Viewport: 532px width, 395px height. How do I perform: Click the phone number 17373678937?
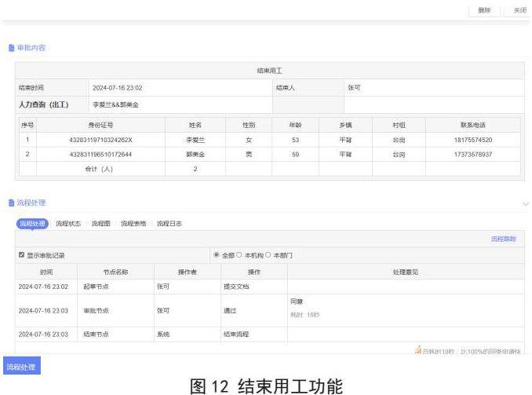coord(472,154)
